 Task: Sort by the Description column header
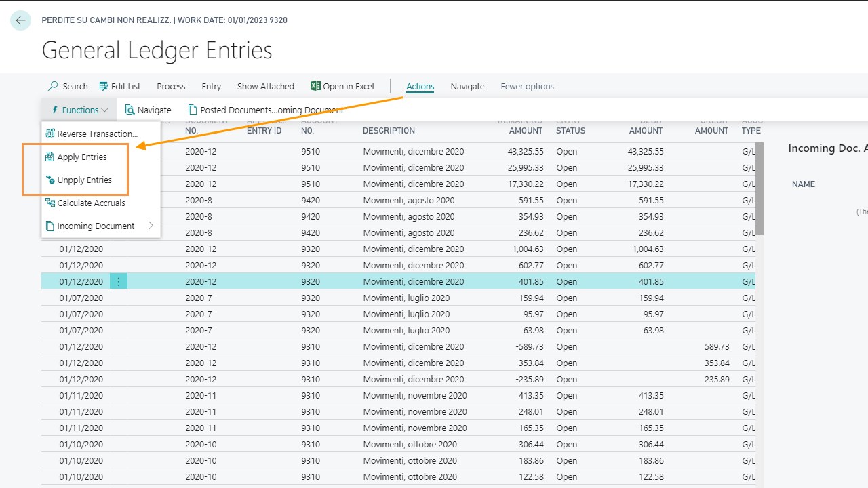pyautogui.click(x=389, y=130)
